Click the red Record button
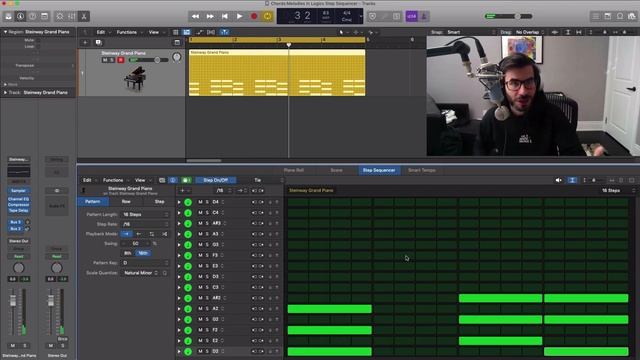Image resolution: width=640 pixels, height=360 pixels. (254, 16)
